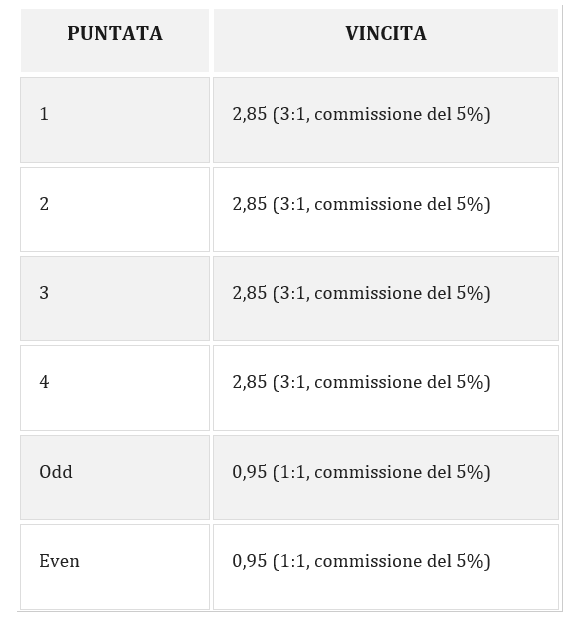Select the Odd bet cell
This screenshot has height=618, width=587.
115,477
